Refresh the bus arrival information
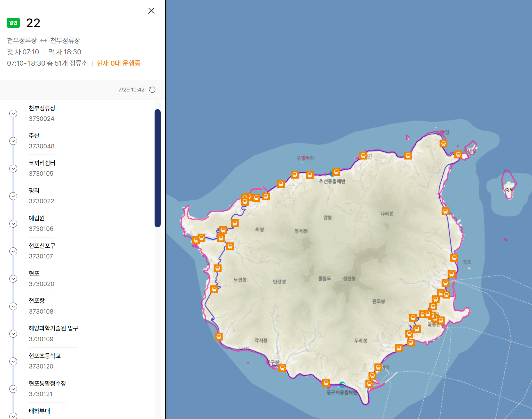Image resolution: width=532 pixels, height=419 pixels. coord(152,90)
